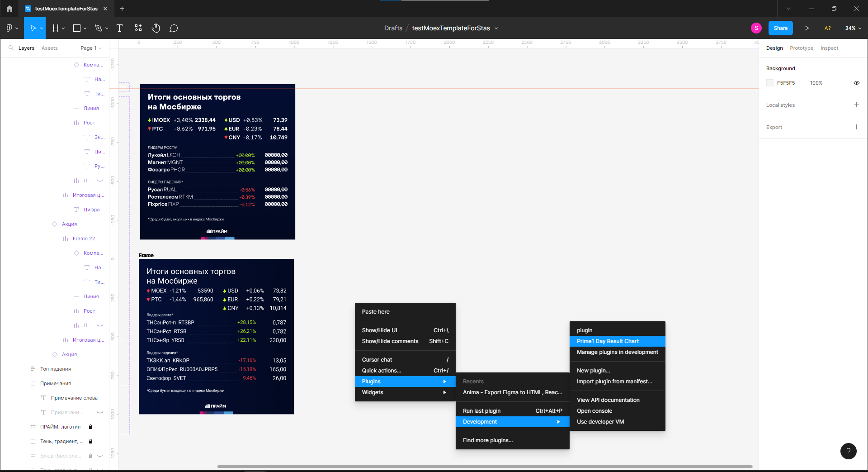
Task: Select the Rectangle shape tool
Action: (77, 28)
